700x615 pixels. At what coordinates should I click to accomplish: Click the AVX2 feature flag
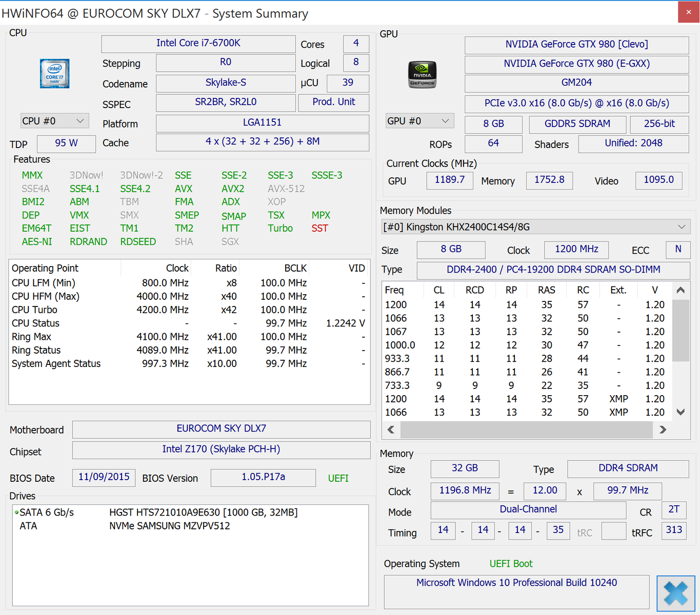tap(233, 189)
